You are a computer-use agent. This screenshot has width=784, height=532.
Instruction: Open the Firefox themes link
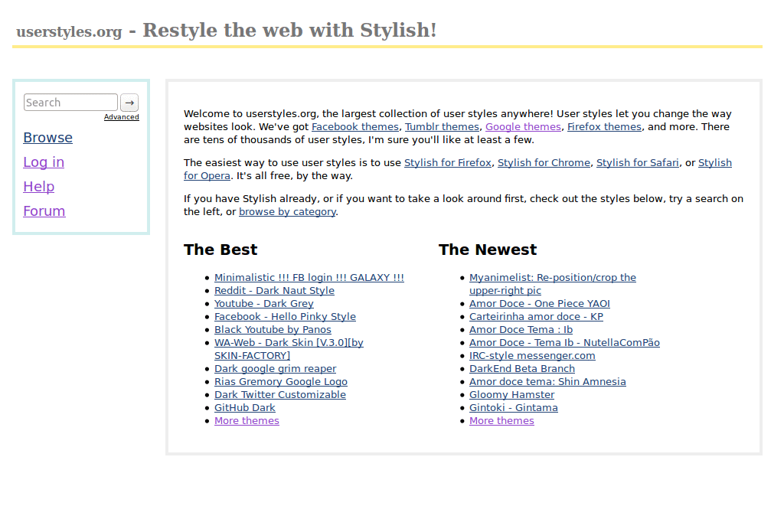point(604,127)
